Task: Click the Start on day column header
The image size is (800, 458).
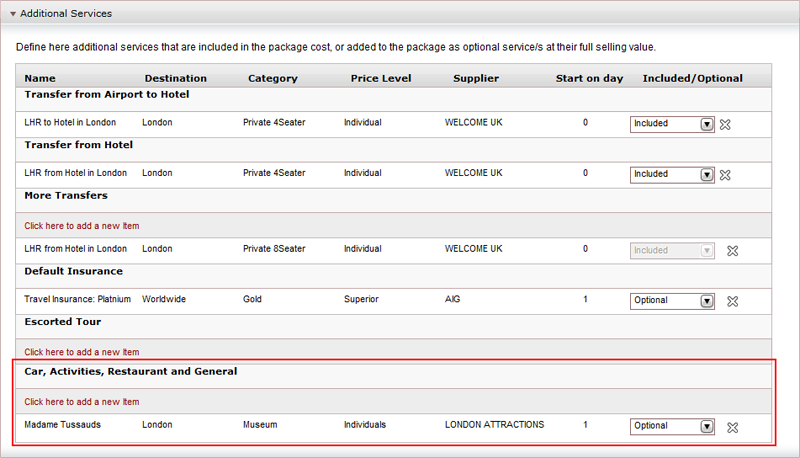Action: pos(589,79)
